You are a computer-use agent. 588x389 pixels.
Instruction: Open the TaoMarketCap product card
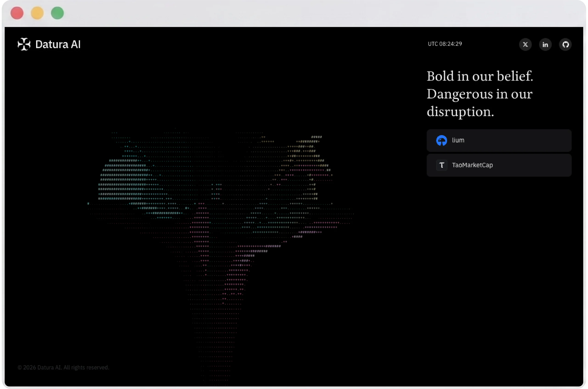point(499,165)
